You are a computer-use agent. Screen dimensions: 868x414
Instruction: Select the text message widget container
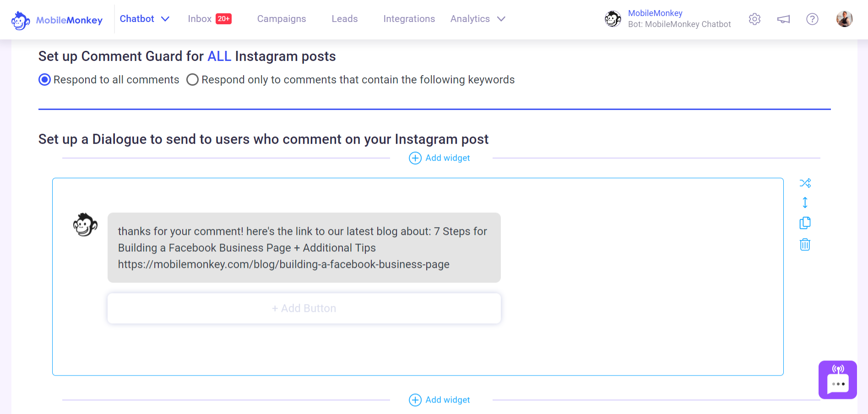[304, 247]
